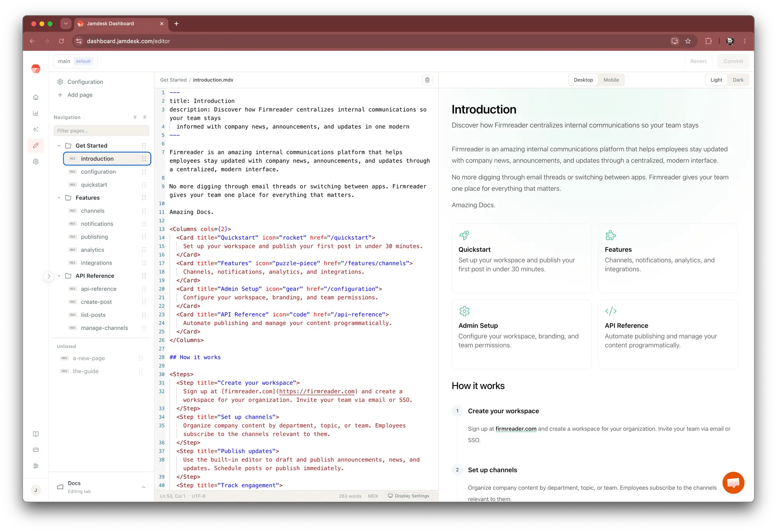Collapse the Features folder
777x532 pixels.
click(x=59, y=197)
